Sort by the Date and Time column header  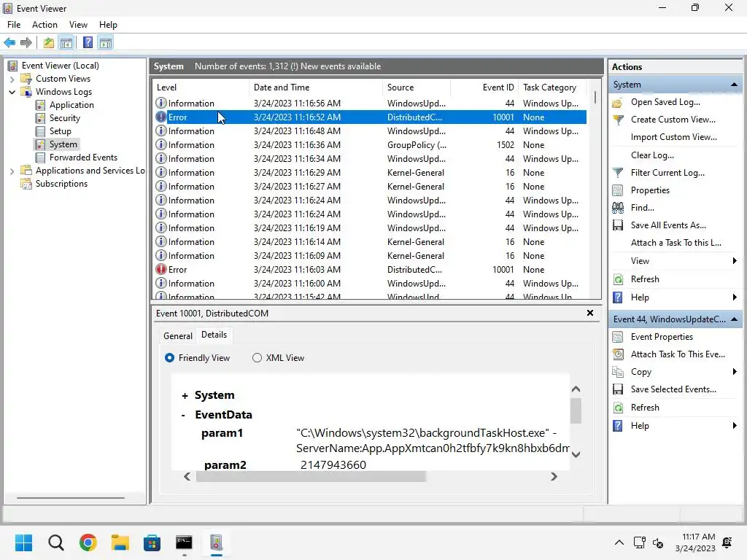point(315,87)
